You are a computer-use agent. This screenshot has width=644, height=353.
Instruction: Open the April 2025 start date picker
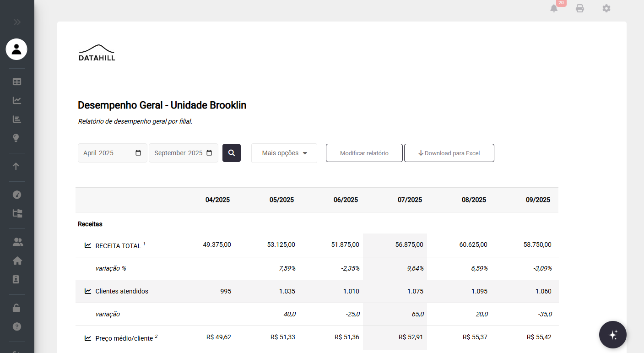click(138, 153)
